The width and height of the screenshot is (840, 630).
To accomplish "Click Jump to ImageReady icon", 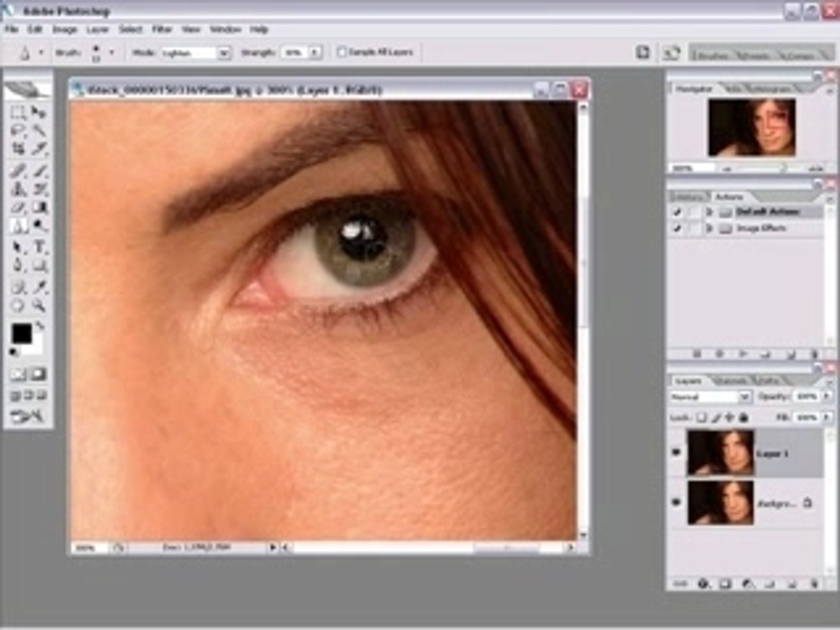I will coord(27,416).
